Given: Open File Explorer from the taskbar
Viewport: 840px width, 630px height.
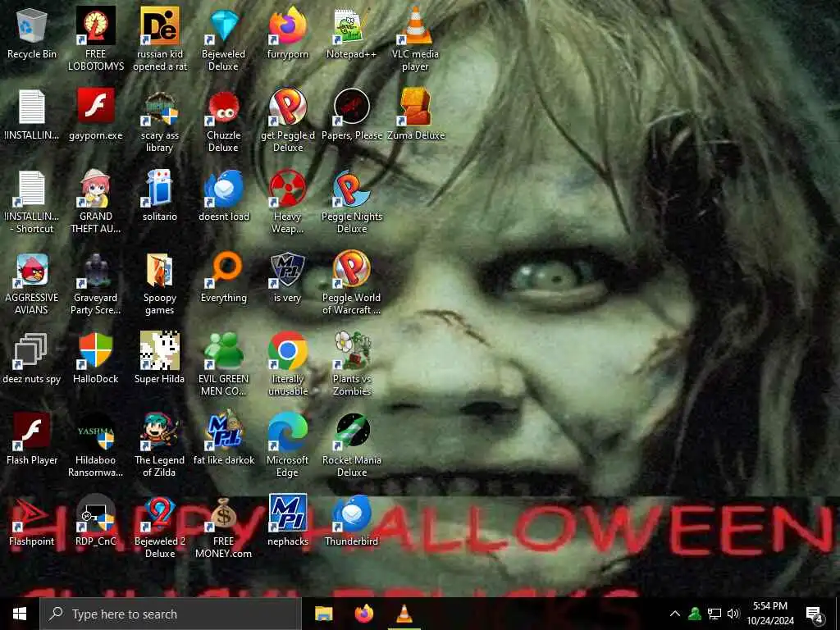Looking at the screenshot, I should (323, 614).
